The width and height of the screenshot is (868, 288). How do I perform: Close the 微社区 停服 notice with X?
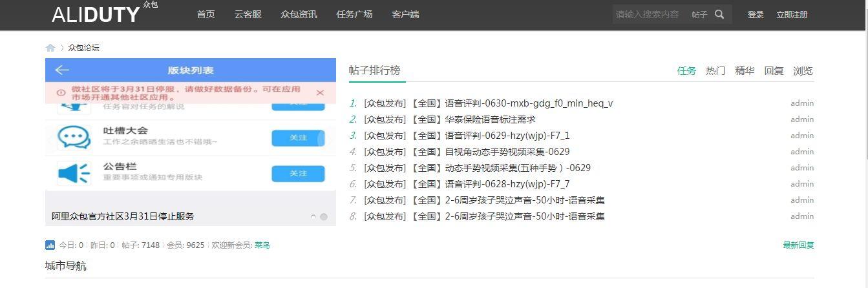(320, 92)
